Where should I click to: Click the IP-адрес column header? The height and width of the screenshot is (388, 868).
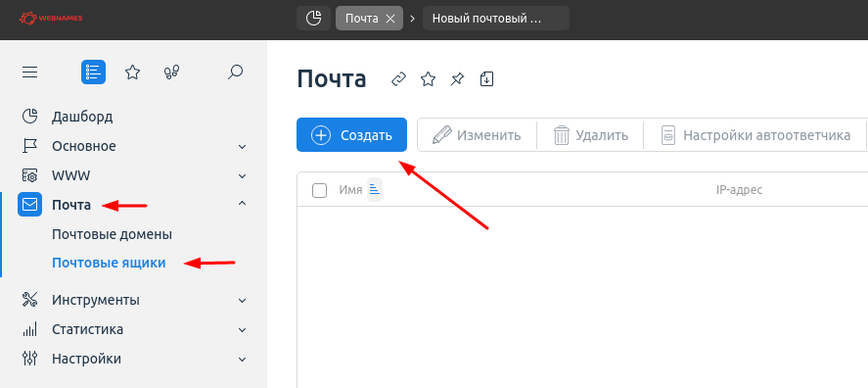739,190
